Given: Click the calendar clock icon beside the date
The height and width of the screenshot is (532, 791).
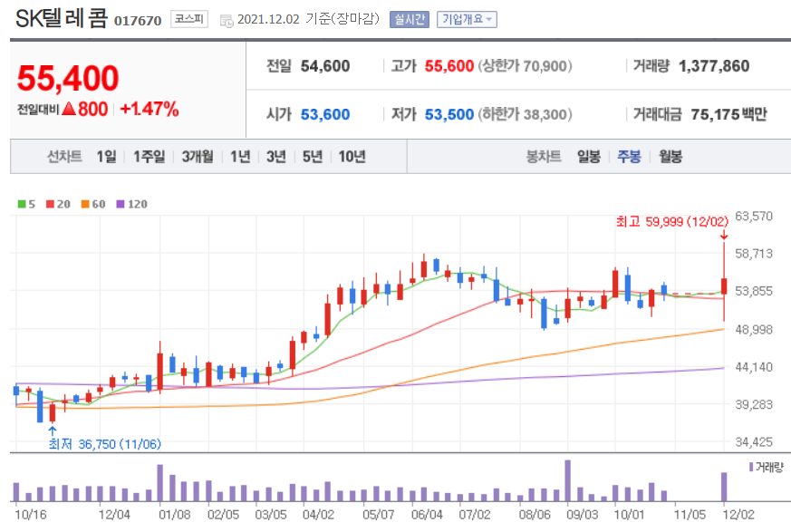Looking at the screenshot, I should coord(227,21).
